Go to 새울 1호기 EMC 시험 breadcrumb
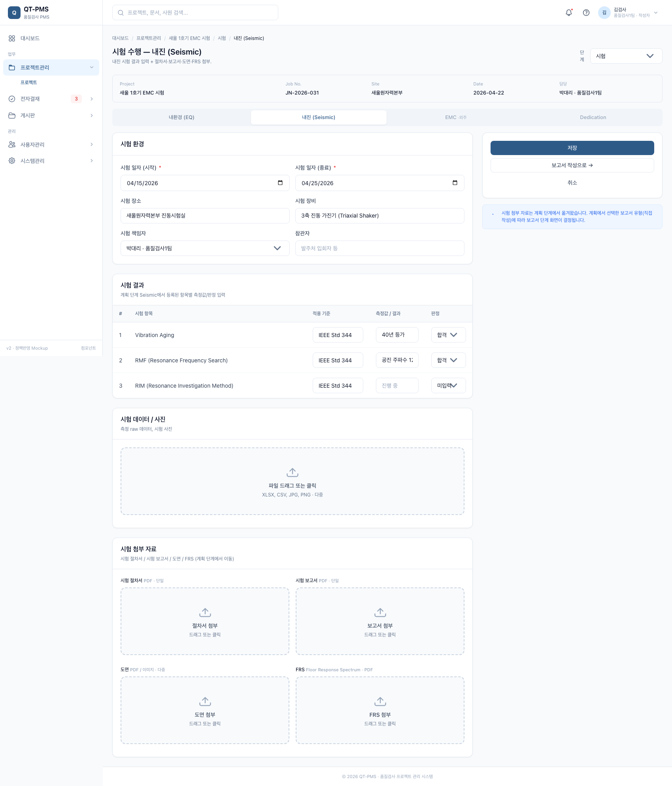Image resolution: width=672 pixels, height=786 pixels. coord(189,38)
